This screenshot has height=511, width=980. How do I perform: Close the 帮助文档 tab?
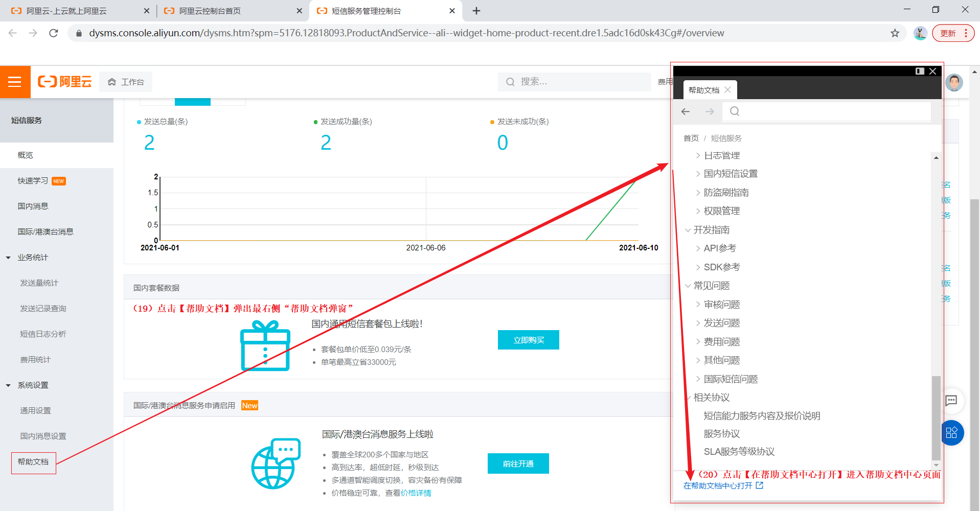727,90
